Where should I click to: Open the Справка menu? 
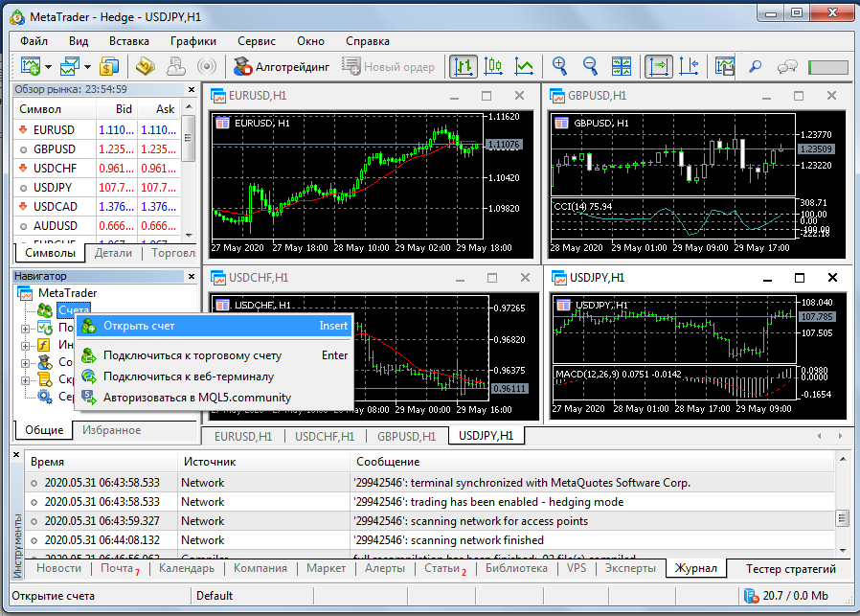click(368, 41)
